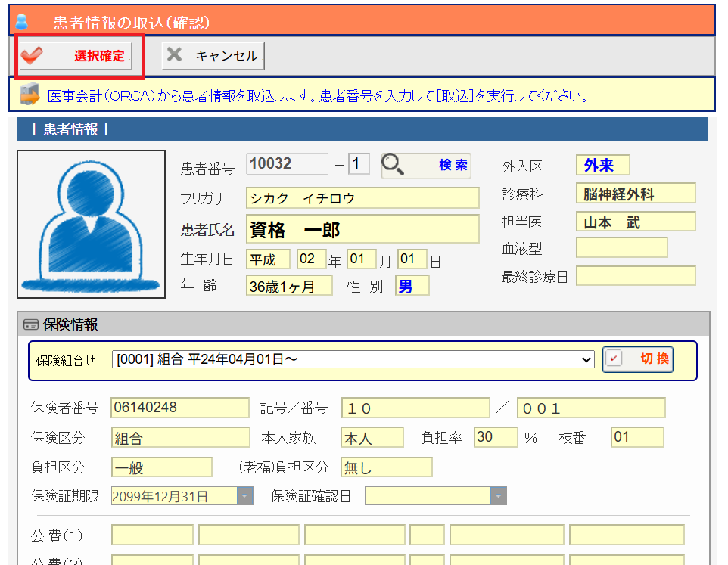
Task: Click the first 公費(1) input box
Action: click(152, 536)
